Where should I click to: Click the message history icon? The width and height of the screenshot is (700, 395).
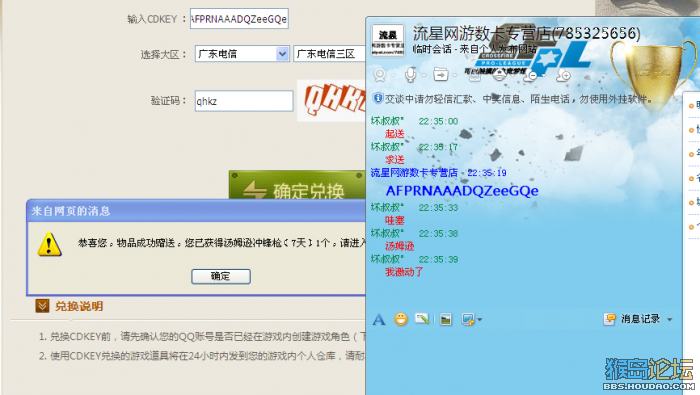coord(609,319)
